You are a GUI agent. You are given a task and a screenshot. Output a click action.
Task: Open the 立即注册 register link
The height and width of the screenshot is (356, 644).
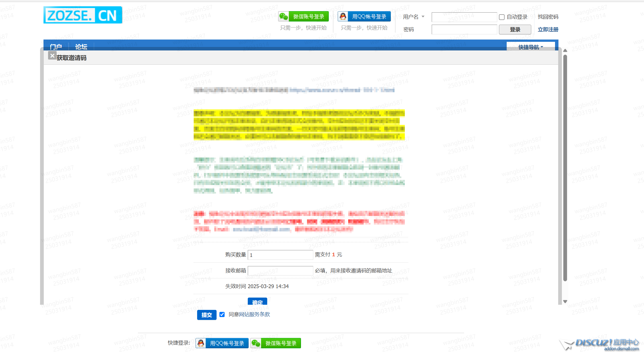(x=548, y=29)
